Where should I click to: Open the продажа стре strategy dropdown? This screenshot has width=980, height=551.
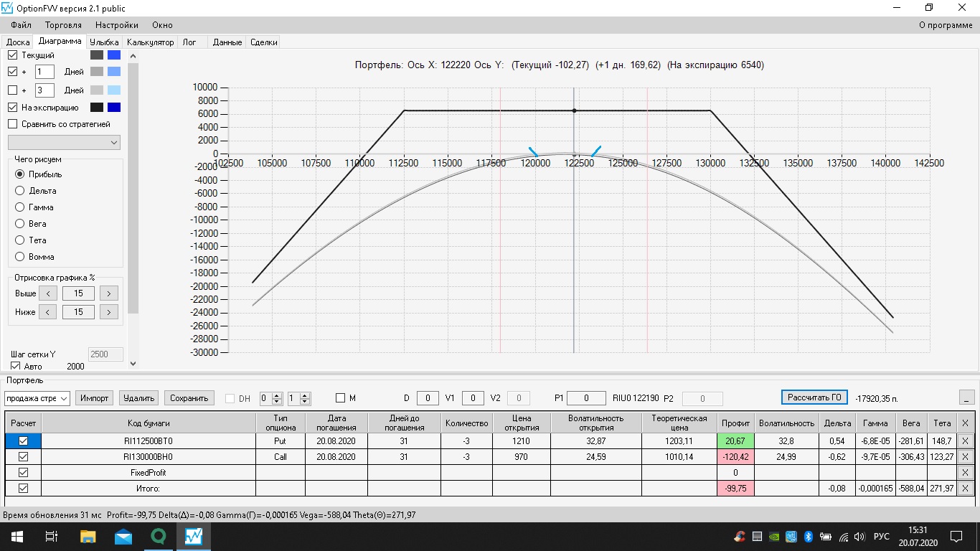point(37,398)
